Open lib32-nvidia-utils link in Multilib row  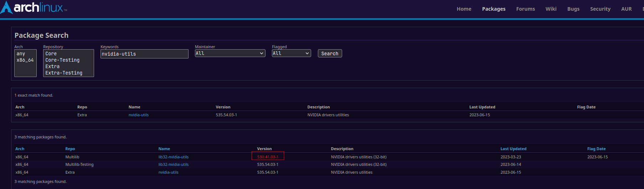click(x=174, y=157)
